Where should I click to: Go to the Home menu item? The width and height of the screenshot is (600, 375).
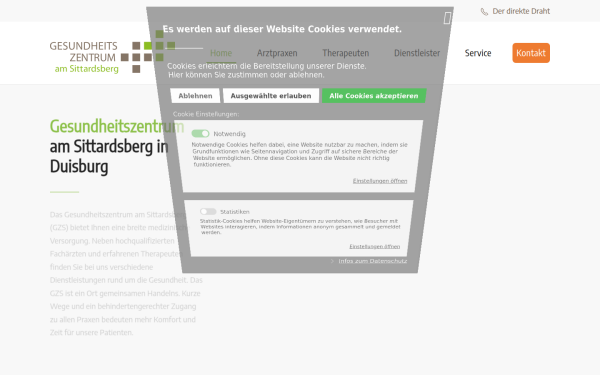[221, 53]
